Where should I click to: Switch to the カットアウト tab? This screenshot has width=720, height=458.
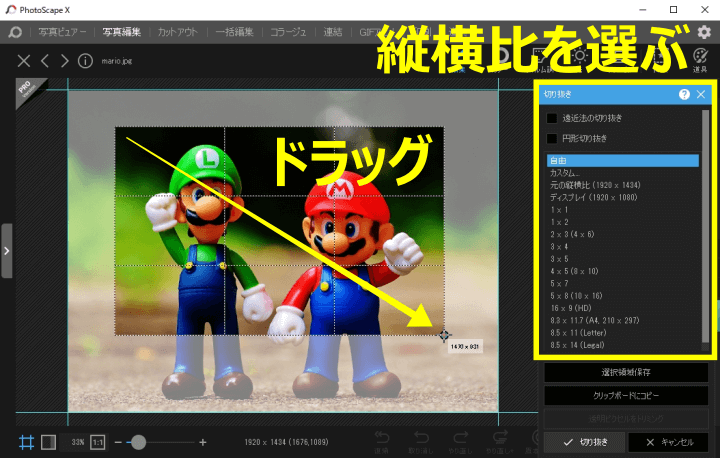(x=177, y=32)
